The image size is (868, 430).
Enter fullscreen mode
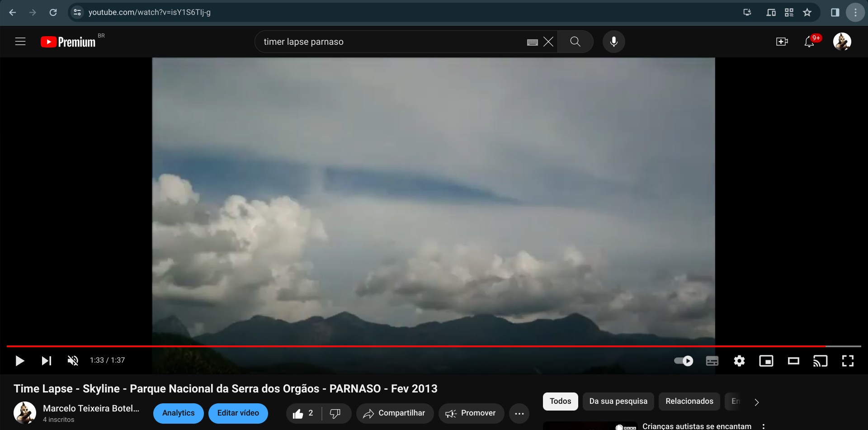click(848, 361)
